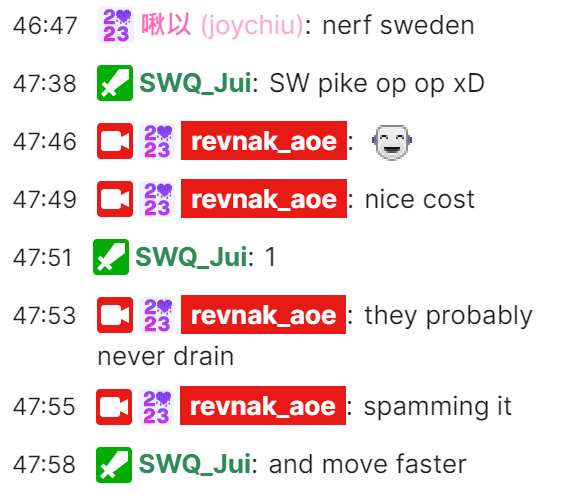The height and width of the screenshot is (502, 582).
Task: Click broadcaster camera badge at 47:49
Action: [x=115, y=199]
